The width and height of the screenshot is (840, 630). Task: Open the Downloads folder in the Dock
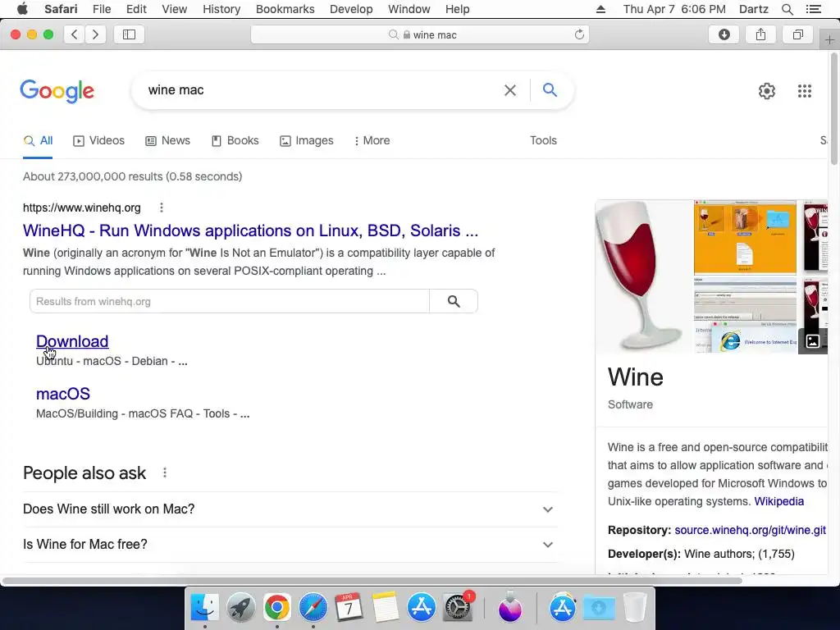click(x=598, y=607)
